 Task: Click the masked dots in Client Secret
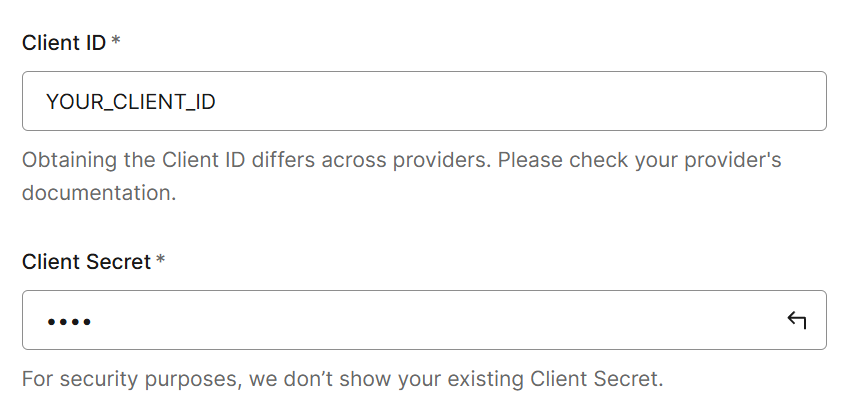click(x=68, y=321)
